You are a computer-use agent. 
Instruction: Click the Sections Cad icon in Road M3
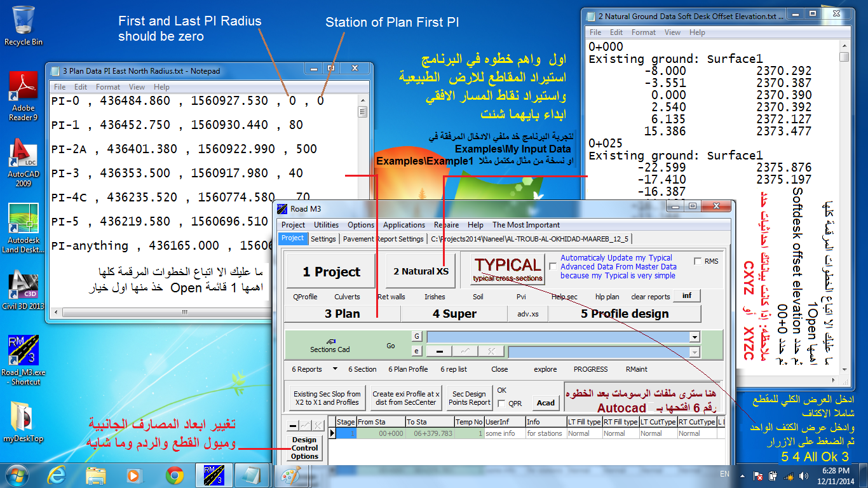click(x=330, y=344)
